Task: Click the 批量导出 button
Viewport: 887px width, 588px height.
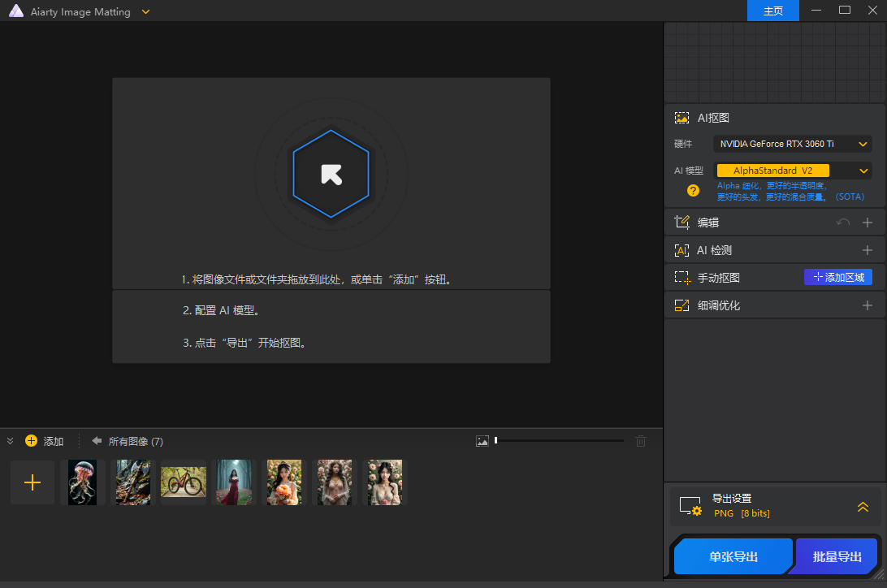Action: pyautogui.click(x=836, y=556)
